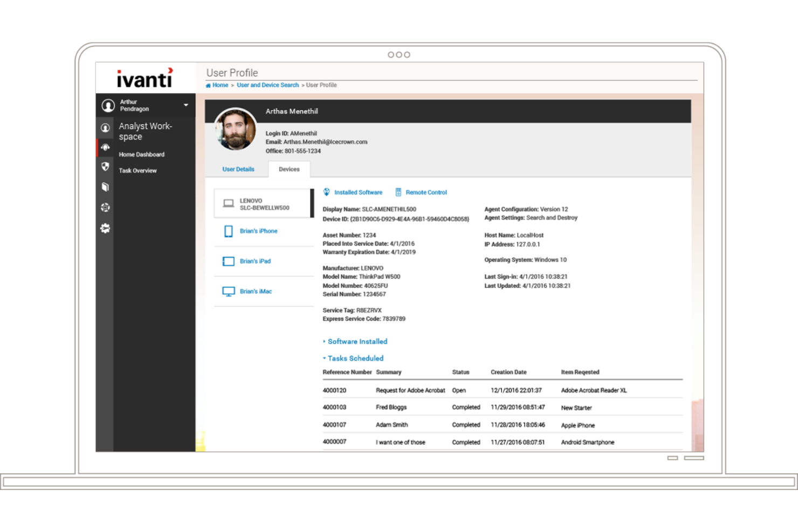798x532 pixels.
Task: Click reference number 4000007
Action: tap(334, 442)
